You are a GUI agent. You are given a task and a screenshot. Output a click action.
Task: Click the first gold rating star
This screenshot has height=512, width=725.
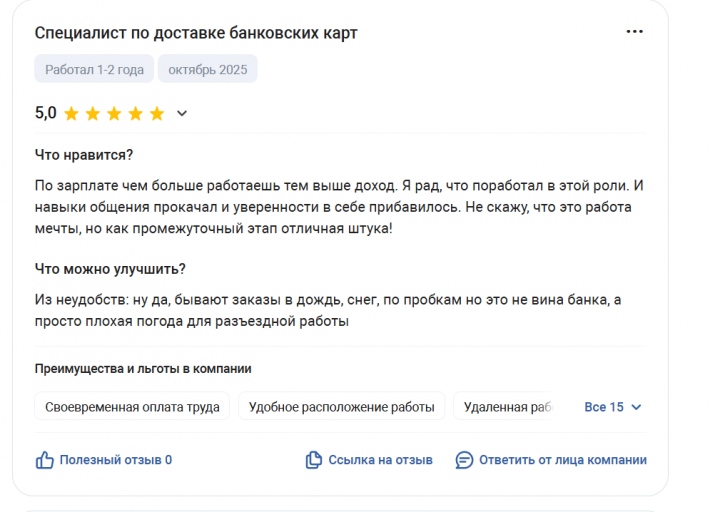tap(71, 113)
